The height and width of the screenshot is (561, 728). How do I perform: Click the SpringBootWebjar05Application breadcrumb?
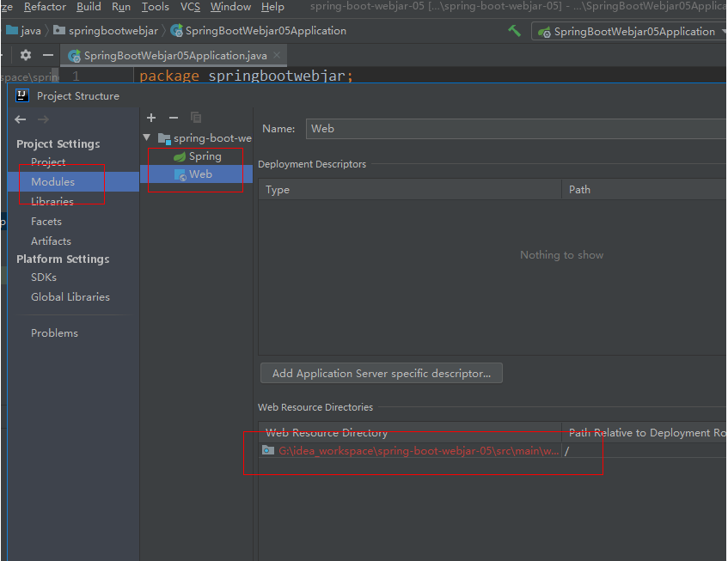click(x=258, y=31)
